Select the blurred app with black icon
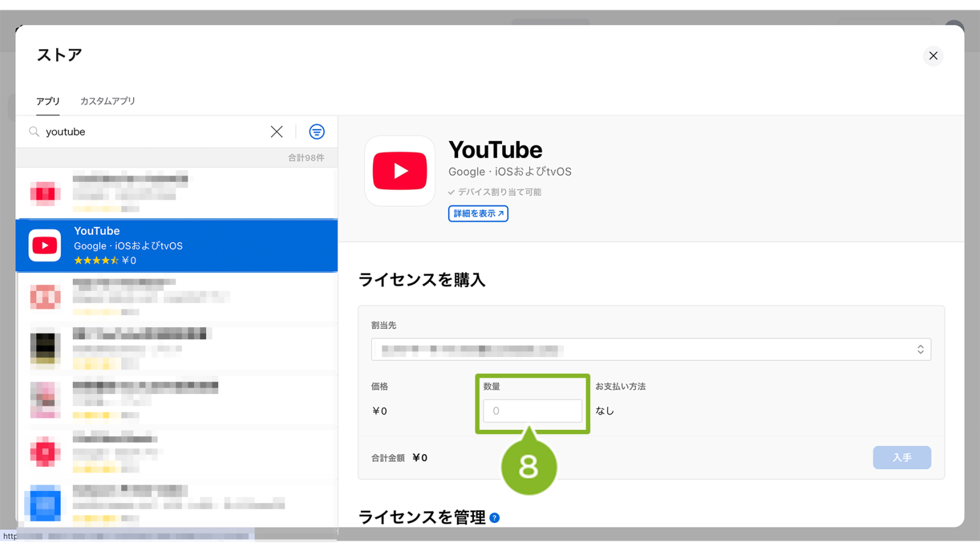This screenshot has height=551, width=980. [x=177, y=348]
